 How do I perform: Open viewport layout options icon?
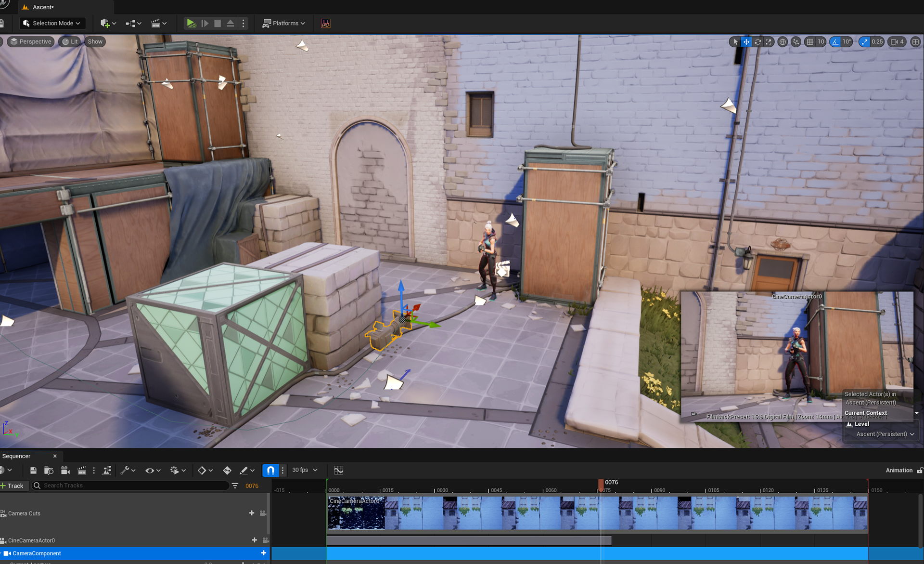(x=915, y=42)
